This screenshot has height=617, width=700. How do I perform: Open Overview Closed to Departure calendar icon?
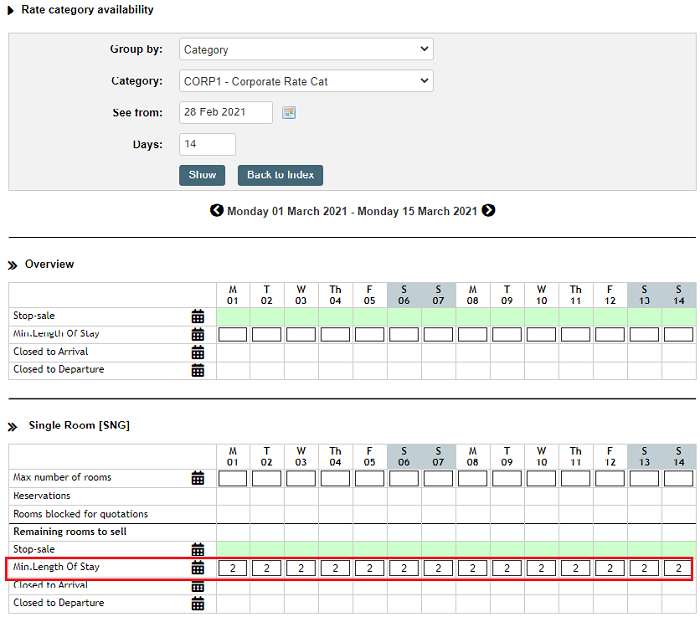click(198, 370)
